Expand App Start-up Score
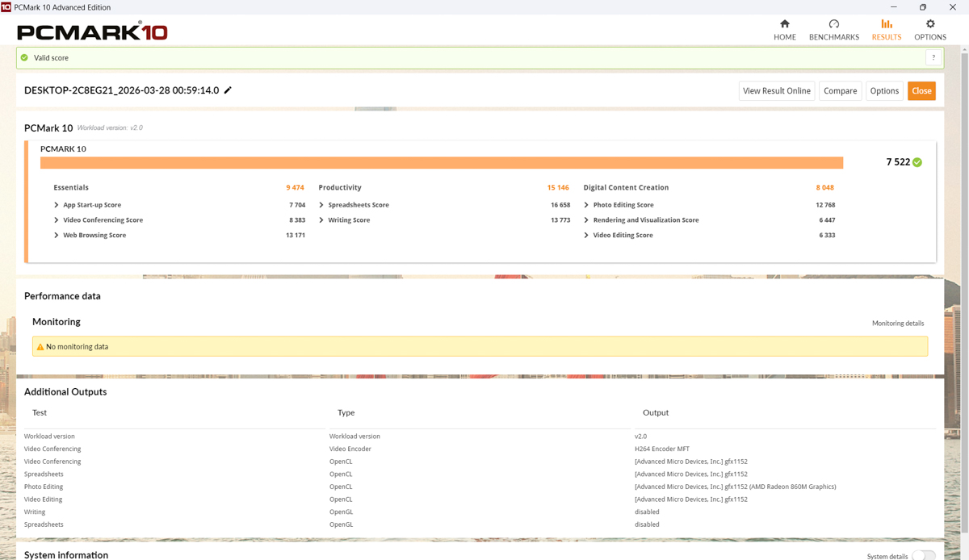969x560 pixels. (57, 205)
